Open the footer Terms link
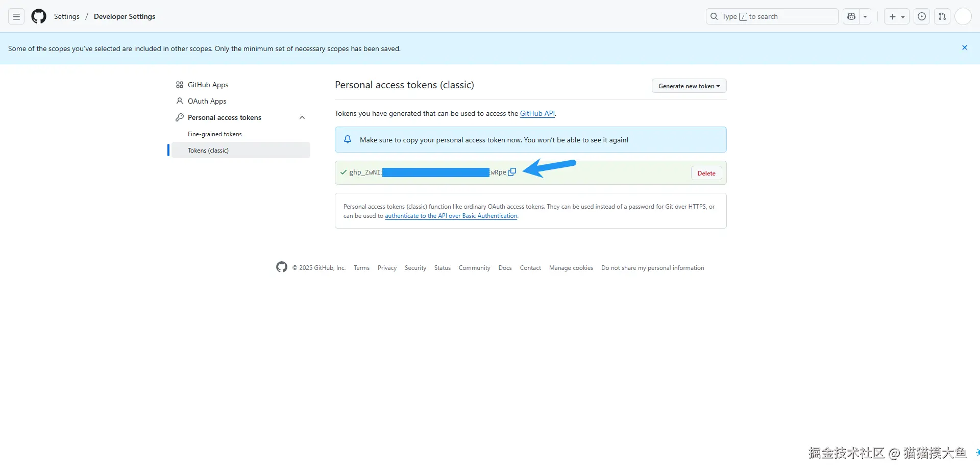The image size is (980, 473). (x=361, y=268)
